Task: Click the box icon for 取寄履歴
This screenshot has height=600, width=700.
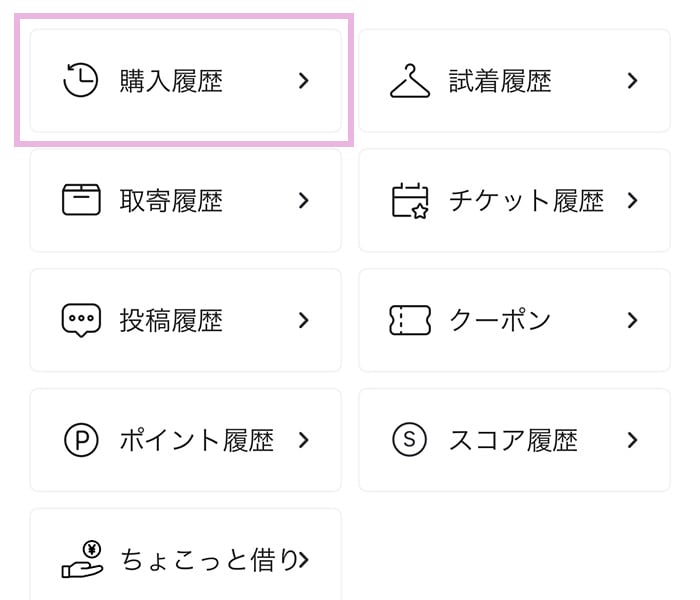Action: [x=81, y=200]
